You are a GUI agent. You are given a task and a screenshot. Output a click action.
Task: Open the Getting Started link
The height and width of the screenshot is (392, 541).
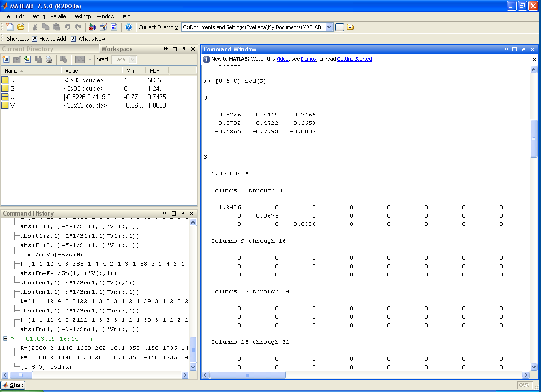pyautogui.click(x=354, y=59)
